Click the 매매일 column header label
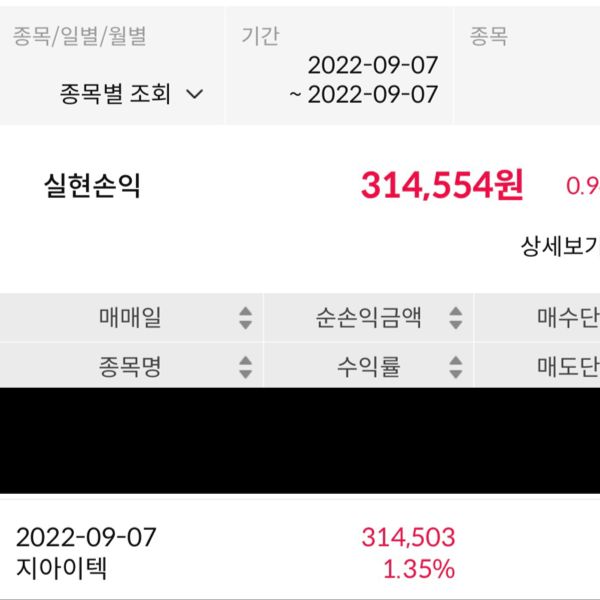Image resolution: width=600 pixels, height=600 pixels. (130, 319)
